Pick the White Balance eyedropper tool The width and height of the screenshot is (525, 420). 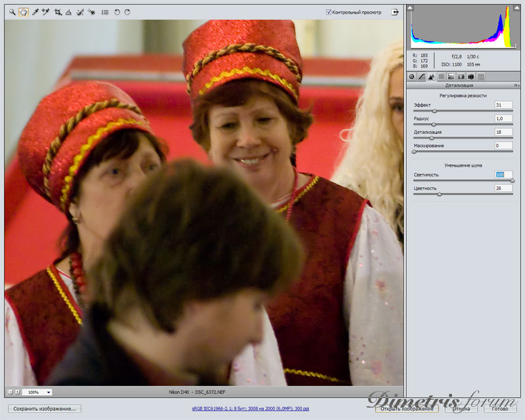[x=35, y=12]
